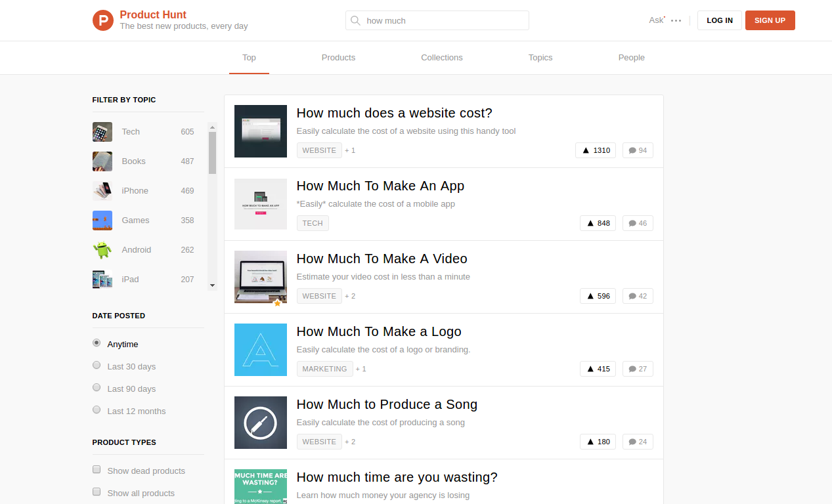The height and width of the screenshot is (504, 832).
Task: Open comments on How Much to Produce a Song
Action: (638, 442)
